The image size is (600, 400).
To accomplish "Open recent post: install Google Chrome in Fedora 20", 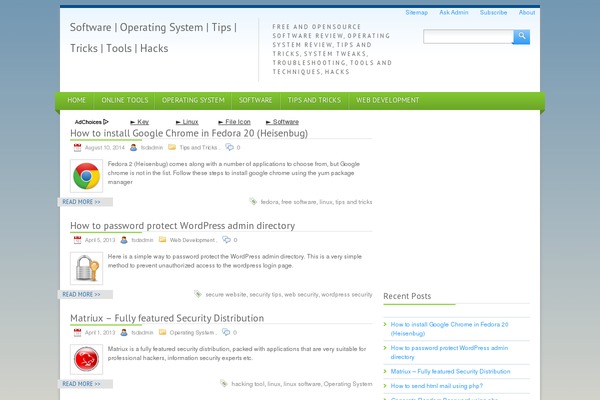I will tap(449, 329).
